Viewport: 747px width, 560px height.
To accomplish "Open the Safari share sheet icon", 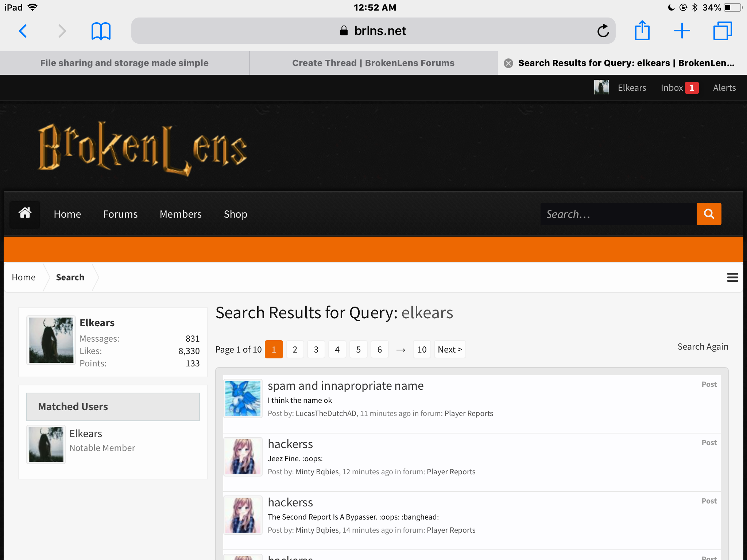I will 642,30.
